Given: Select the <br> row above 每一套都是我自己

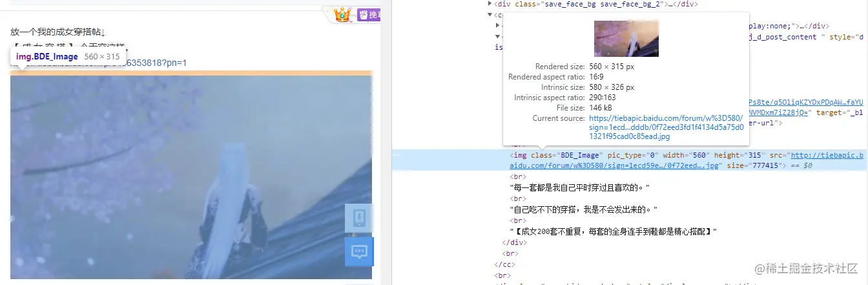Looking at the screenshot, I should pos(519,176).
